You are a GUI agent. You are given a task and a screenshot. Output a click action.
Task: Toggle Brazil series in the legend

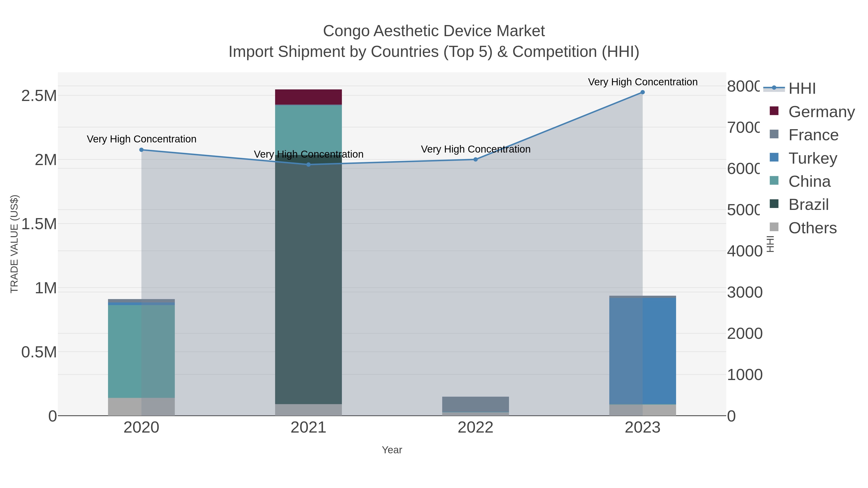coord(799,204)
